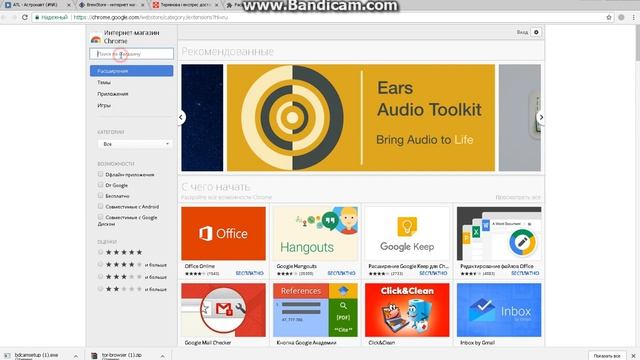
Task: Close the first browser tab
Action: [x=69, y=5]
